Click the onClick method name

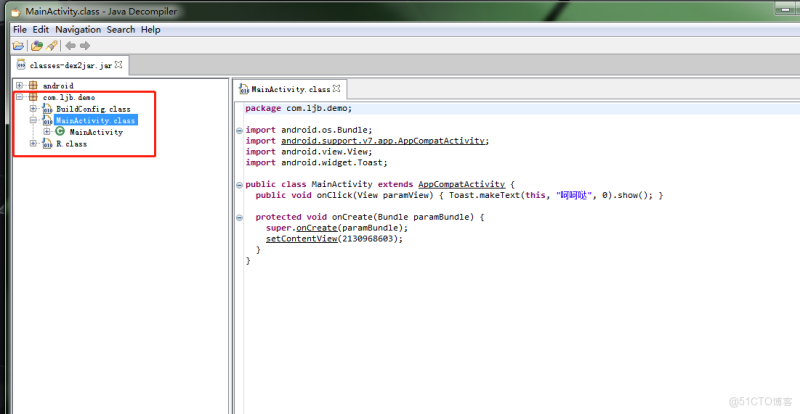[x=334, y=195]
